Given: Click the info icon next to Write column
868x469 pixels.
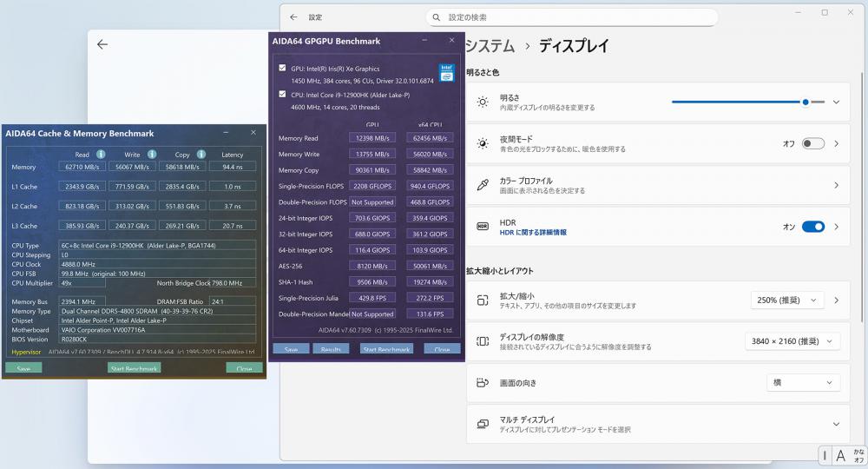Looking at the screenshot, I should (x=151, y=155).
